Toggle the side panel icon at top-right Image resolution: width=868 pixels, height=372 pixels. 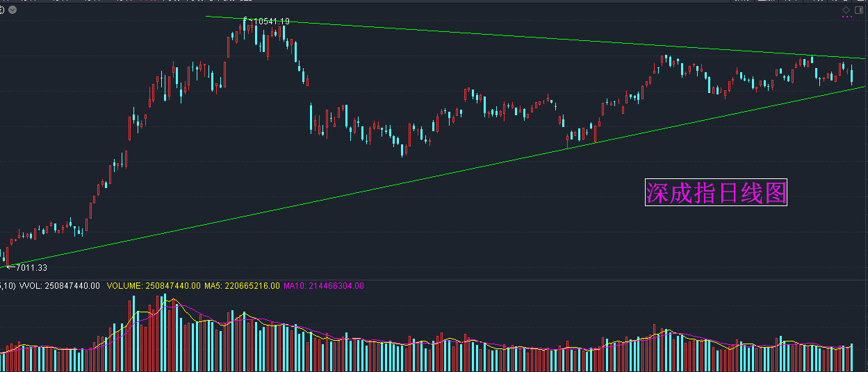(x=858, y=10)
